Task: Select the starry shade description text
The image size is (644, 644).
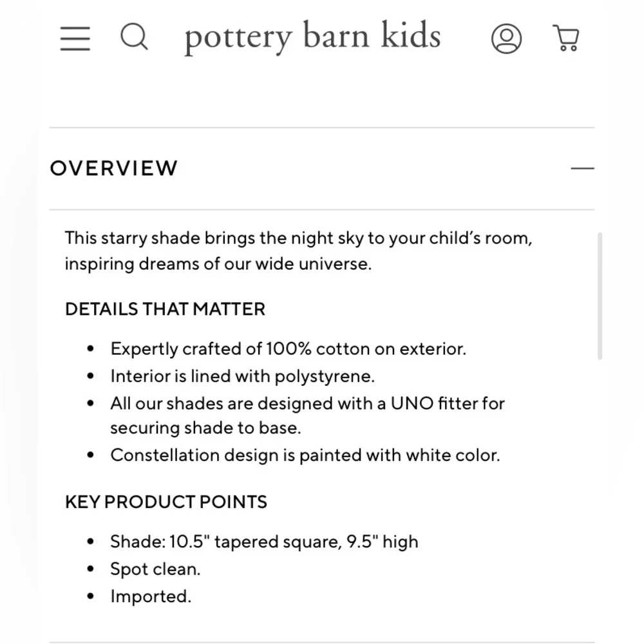Action: (x=298, y=251)
